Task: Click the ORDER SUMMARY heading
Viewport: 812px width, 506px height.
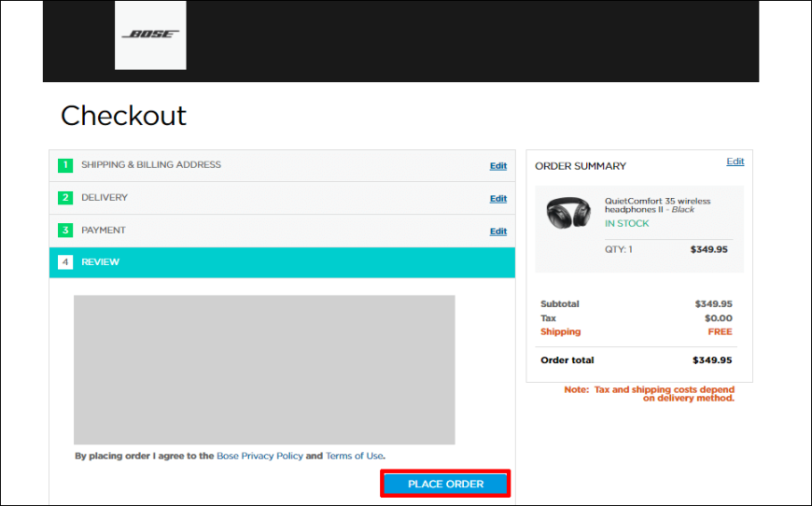Action: [x=581, y=166]
